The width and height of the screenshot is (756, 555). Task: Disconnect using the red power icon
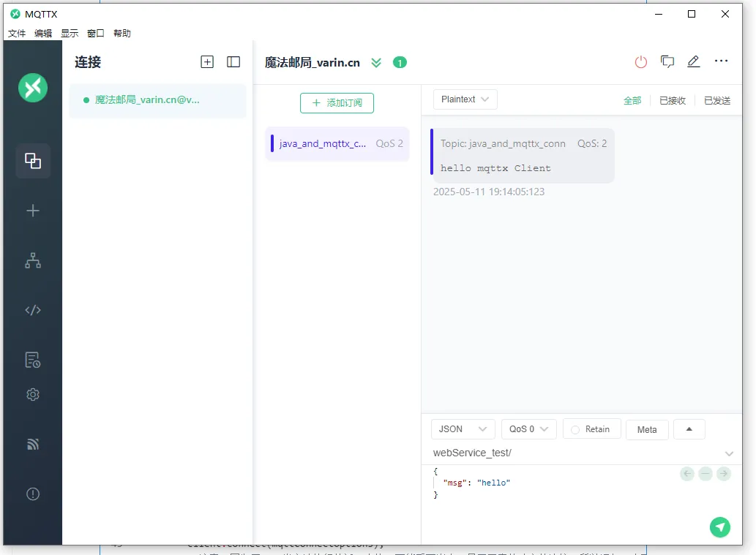click(641, 61)
